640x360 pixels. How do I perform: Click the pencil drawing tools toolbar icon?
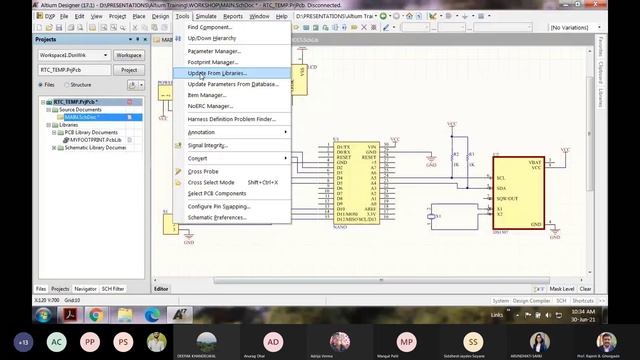coord(385,27)
